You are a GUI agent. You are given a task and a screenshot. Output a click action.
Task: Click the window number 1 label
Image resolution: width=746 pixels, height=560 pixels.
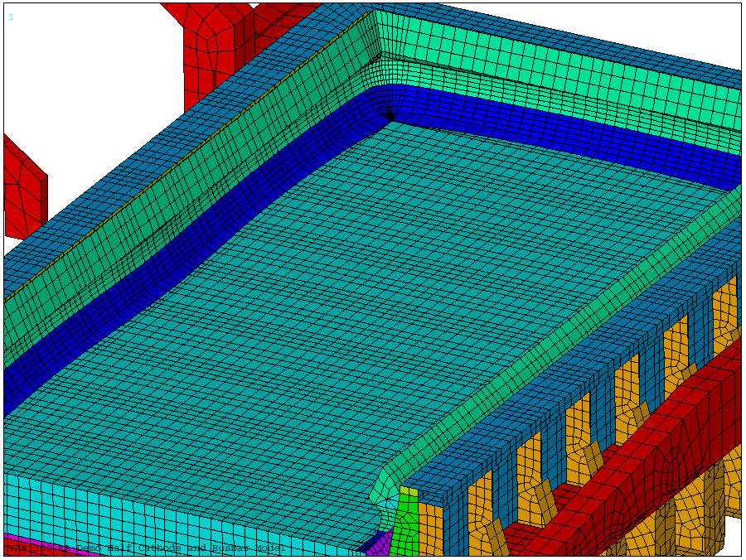[x=11, y=17]
